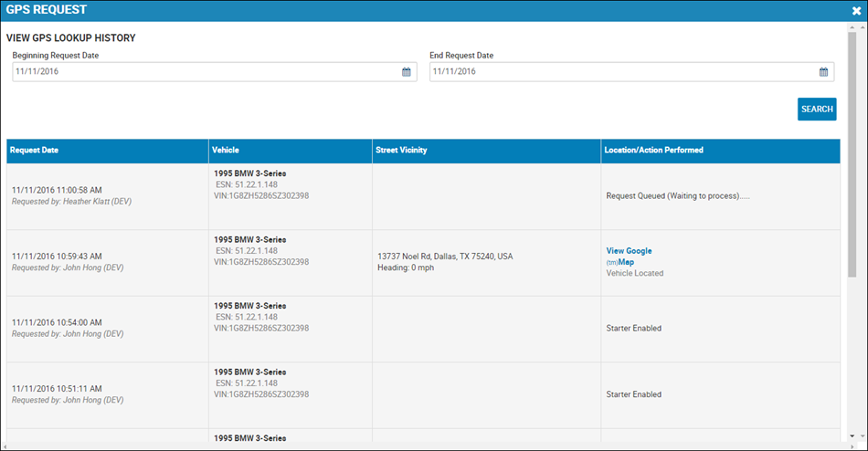Open calendar for Beginning Request Date

pyautogui.click(x=407, y=72)
